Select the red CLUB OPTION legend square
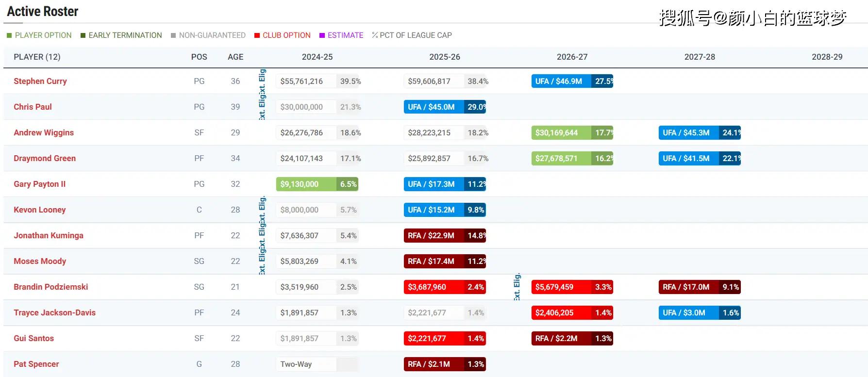The image size is (868, 377). click(257, 35)
